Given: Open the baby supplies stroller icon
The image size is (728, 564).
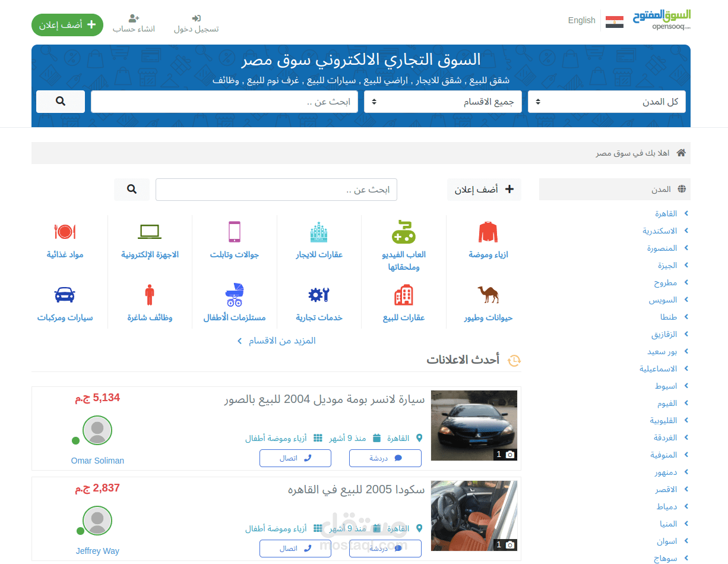Looking at the screenshot, I should [234, 295].
